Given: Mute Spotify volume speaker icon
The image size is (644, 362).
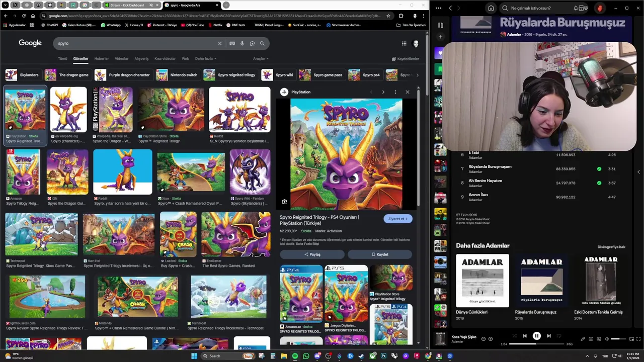Looking at the screenshot, I should click(x=606, y=339).
